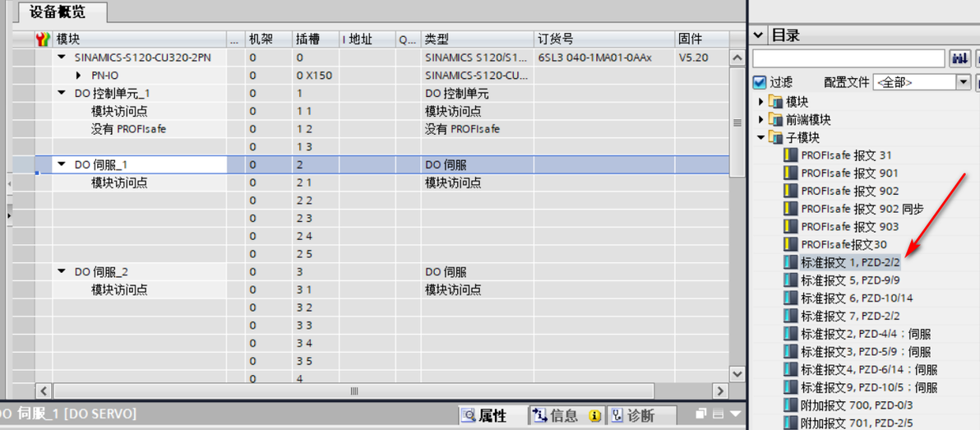The image size is (980, 430).
Task: Expand the 前端模块 catalog folder
Action: (x=760, y=119)
